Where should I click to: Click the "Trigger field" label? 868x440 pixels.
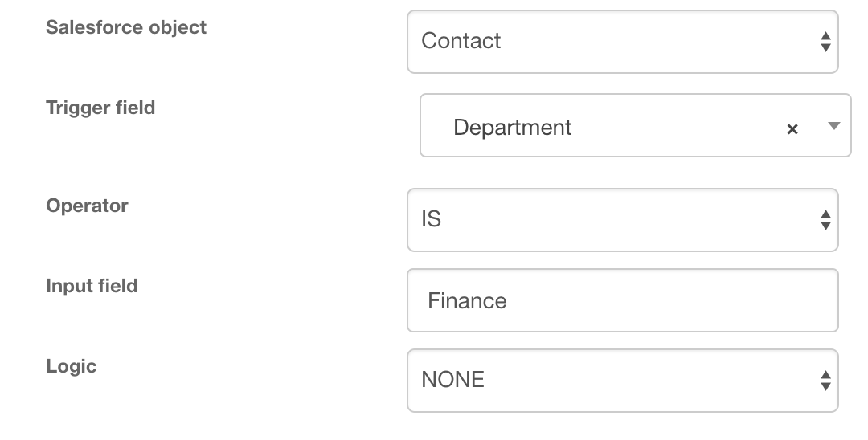tap(100, 108)
